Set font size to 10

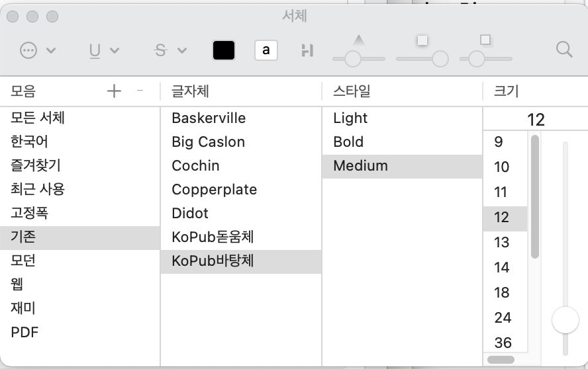point(505,167)
